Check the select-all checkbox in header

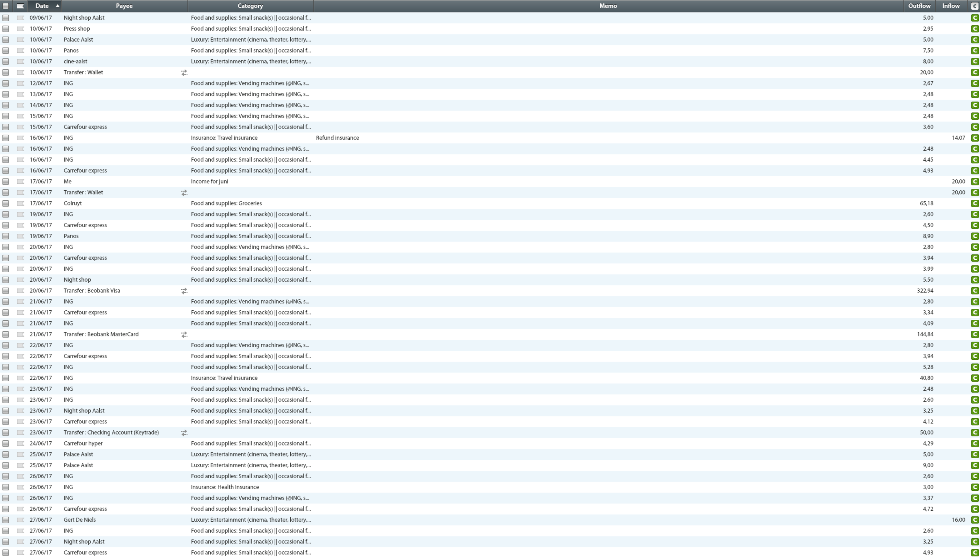pos(6,6)
